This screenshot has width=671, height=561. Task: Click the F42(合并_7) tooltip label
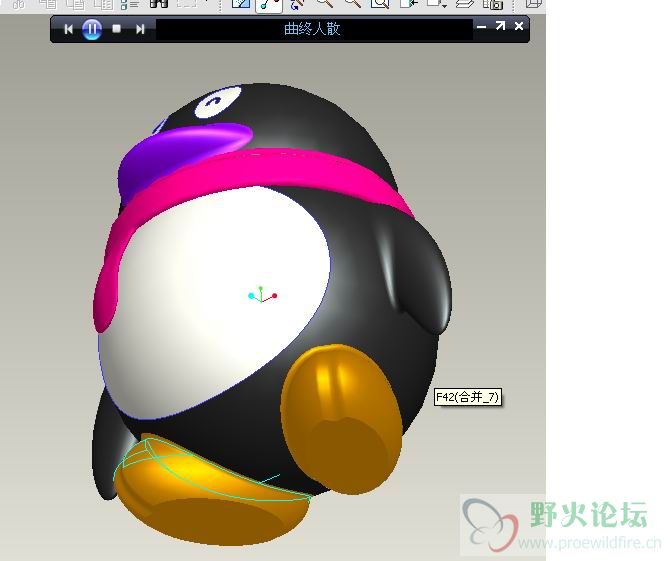coord(467,397)
